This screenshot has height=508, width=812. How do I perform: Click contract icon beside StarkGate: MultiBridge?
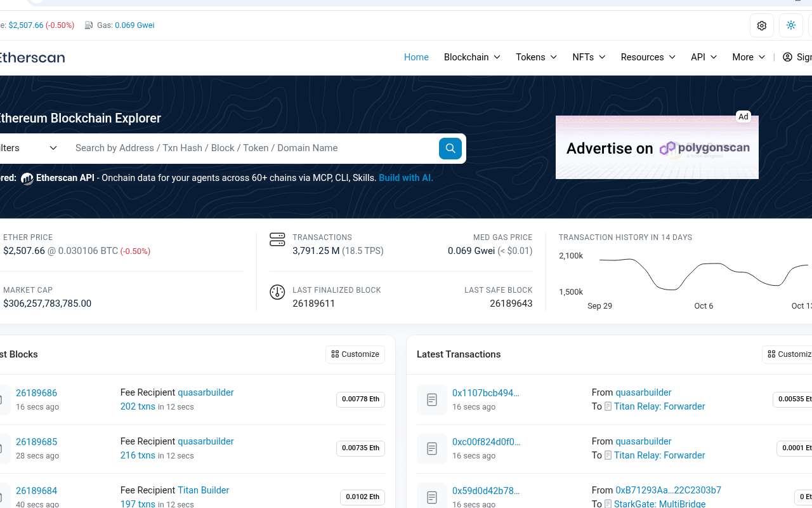608,504
